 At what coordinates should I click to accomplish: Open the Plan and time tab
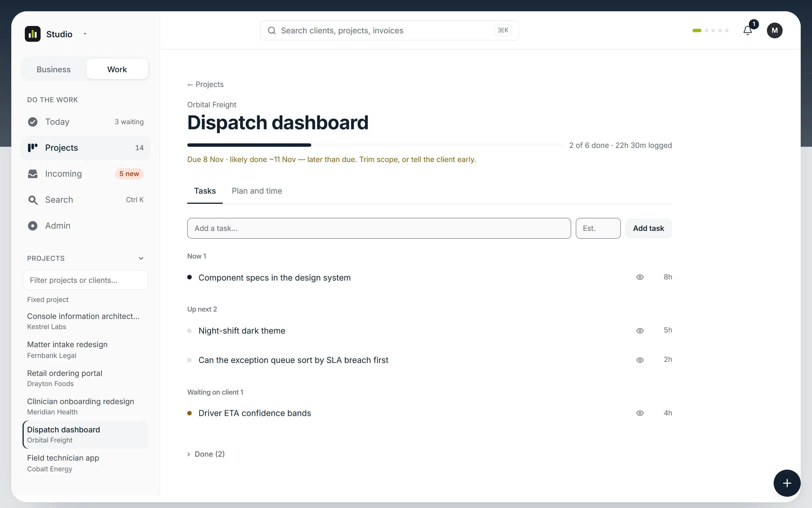coord(257,191)
